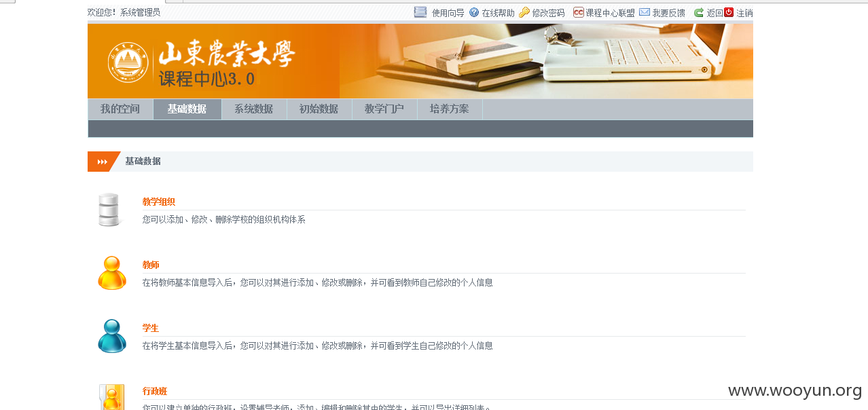Log out via the 注销 link
This screenshot has width=868, height=410.
pyautogui.click(x=744, y=13)
